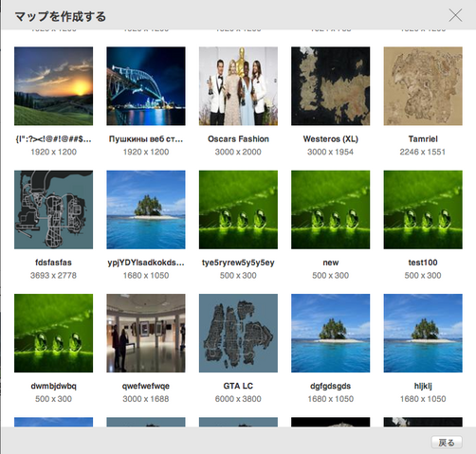Click the {|":?><!@#!@##$... label
The width and height of the screenshot is (476, 454).
click(x=53, y=139)
